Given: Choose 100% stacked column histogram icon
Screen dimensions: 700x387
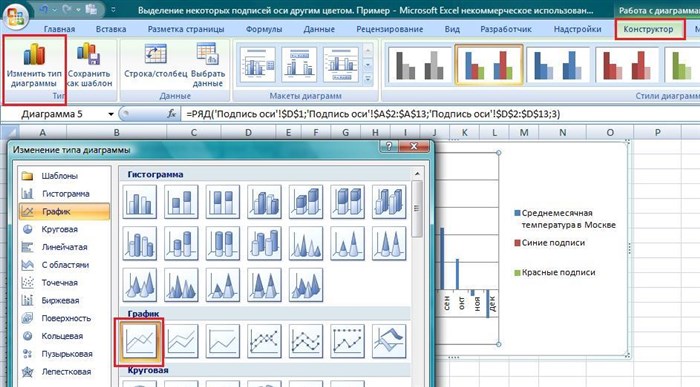Looking at the screenshot, I should [222, 202].
